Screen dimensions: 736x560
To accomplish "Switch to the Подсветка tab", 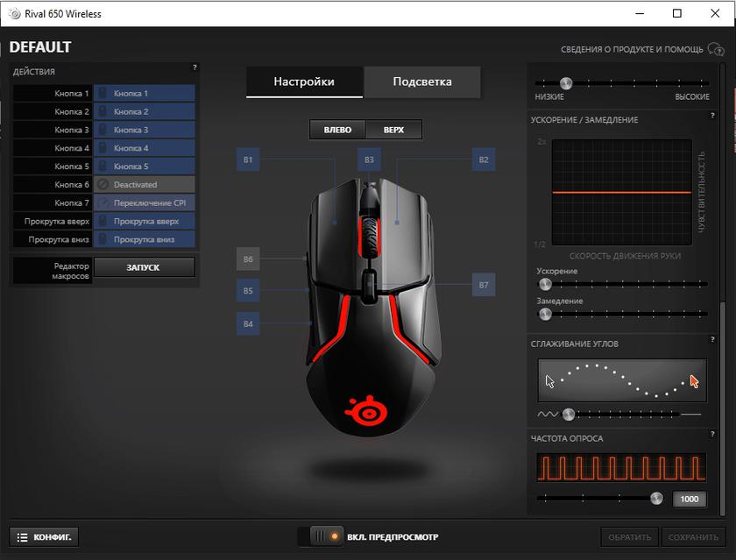I will [x=422, y=82].
